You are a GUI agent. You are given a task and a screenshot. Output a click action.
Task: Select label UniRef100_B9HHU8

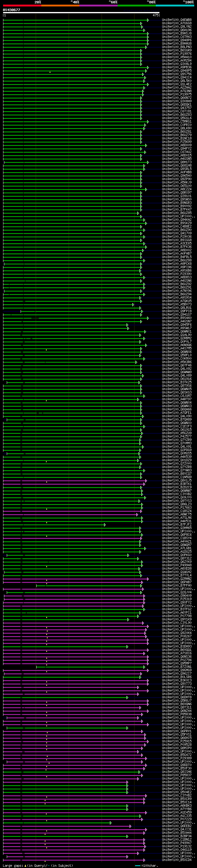pyautogui.click(x=177, y=43)
